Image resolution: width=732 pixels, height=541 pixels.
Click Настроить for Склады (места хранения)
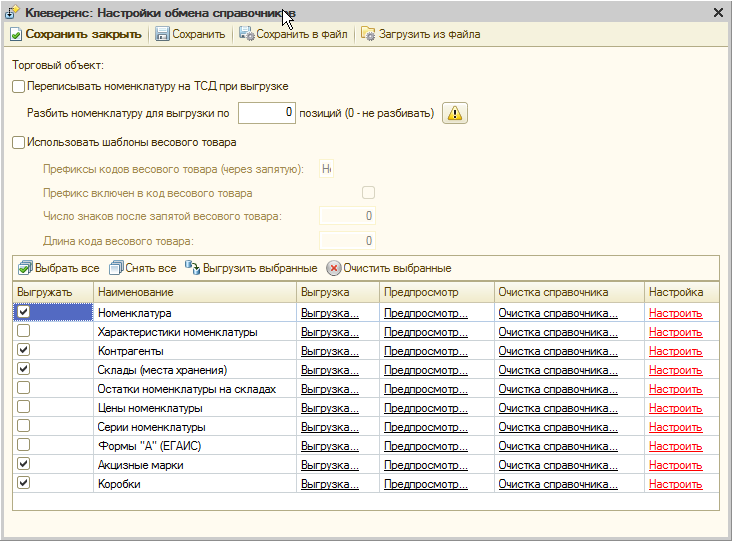point(676,370)
